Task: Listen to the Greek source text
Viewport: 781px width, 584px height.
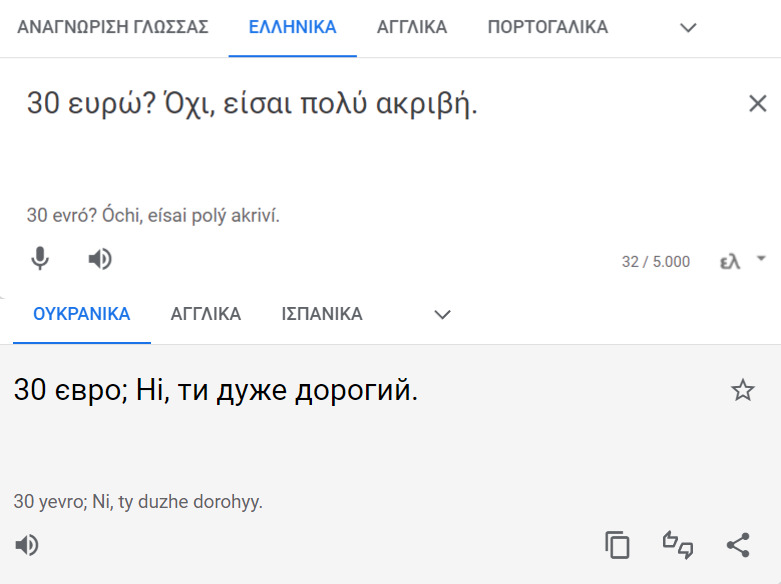Action: 99,260
